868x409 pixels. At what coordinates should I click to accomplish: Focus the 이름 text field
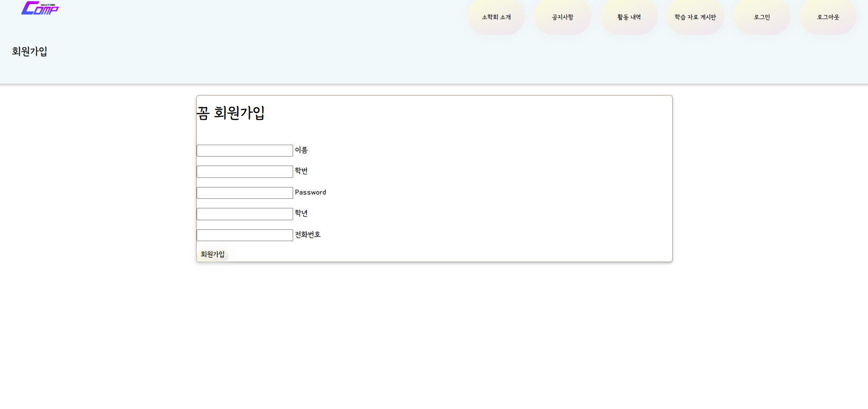244,151
